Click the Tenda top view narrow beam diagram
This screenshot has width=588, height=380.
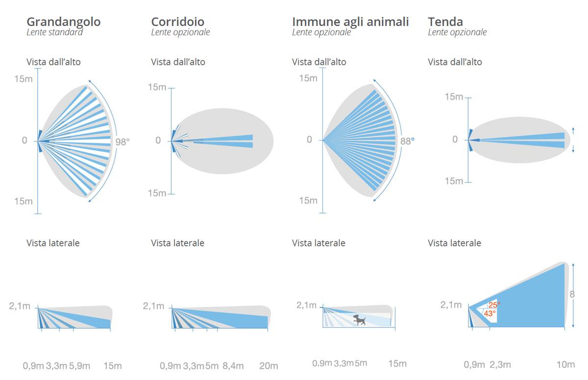point(518,140)
